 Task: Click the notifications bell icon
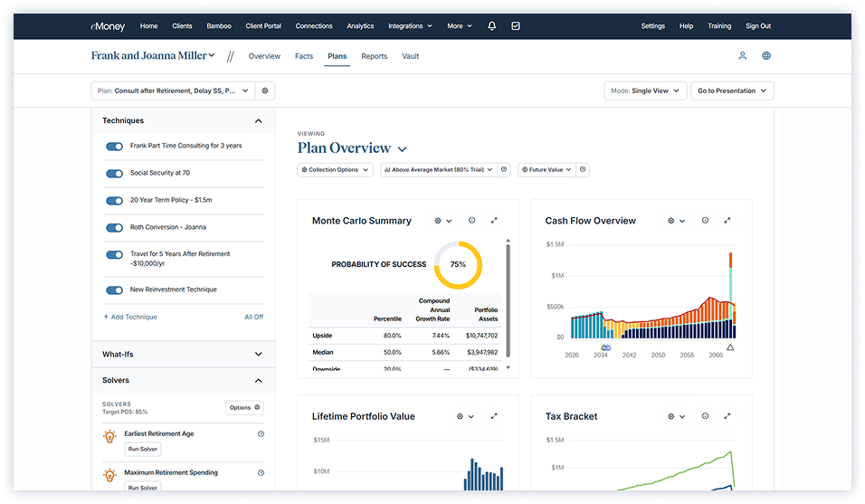492,26
